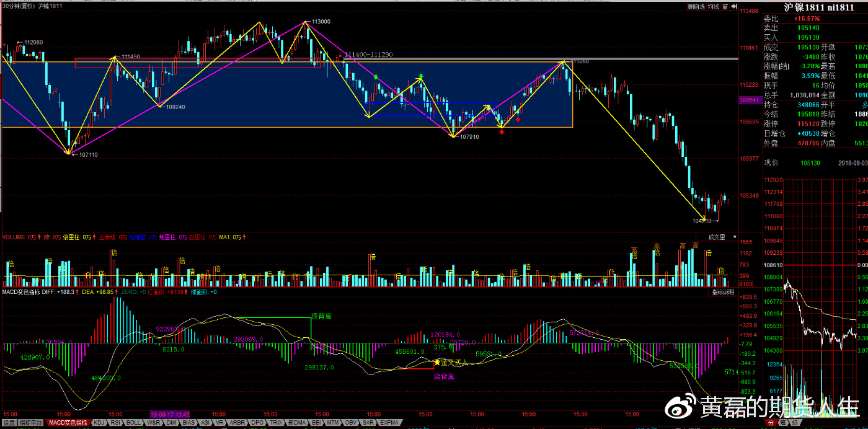Open the 指标平台 tab

coord(30,422)
